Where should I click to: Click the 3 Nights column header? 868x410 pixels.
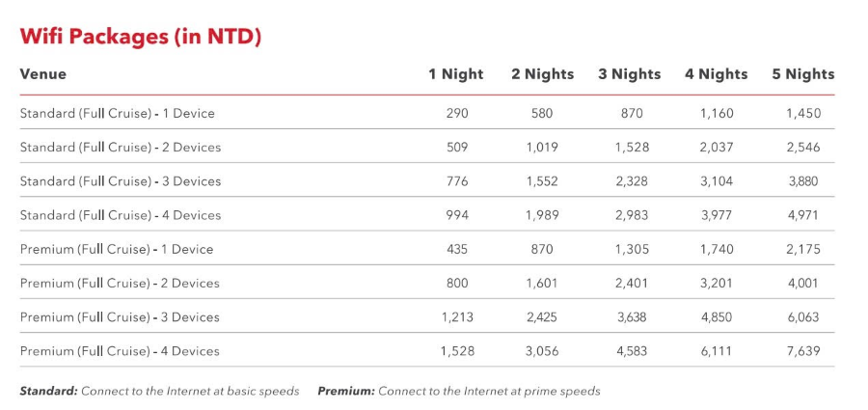click(x=629, y=74)
